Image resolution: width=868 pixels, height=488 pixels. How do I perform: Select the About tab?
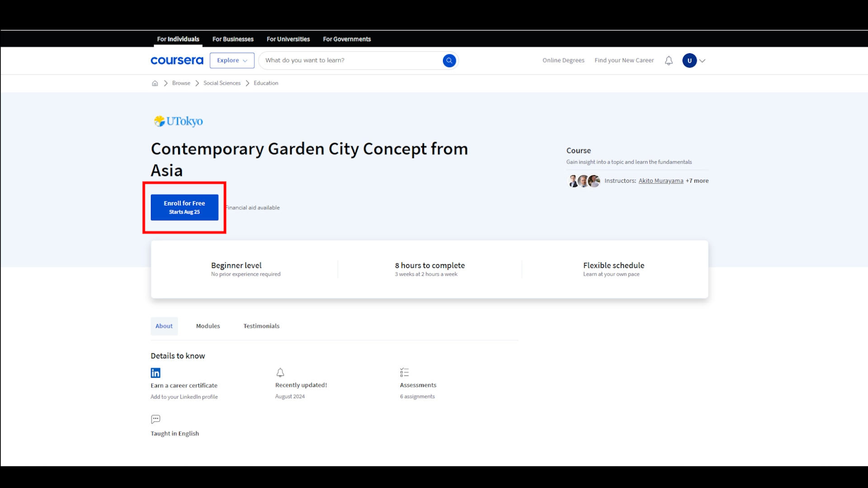[164, 326]
